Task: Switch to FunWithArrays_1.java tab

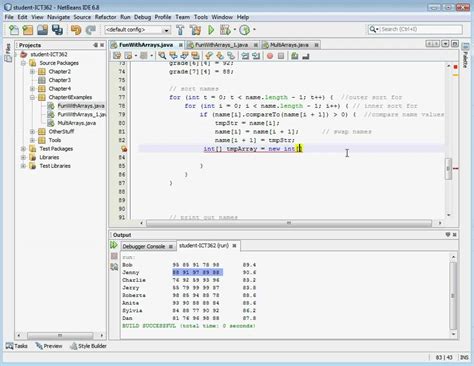Action: (221, 45)
